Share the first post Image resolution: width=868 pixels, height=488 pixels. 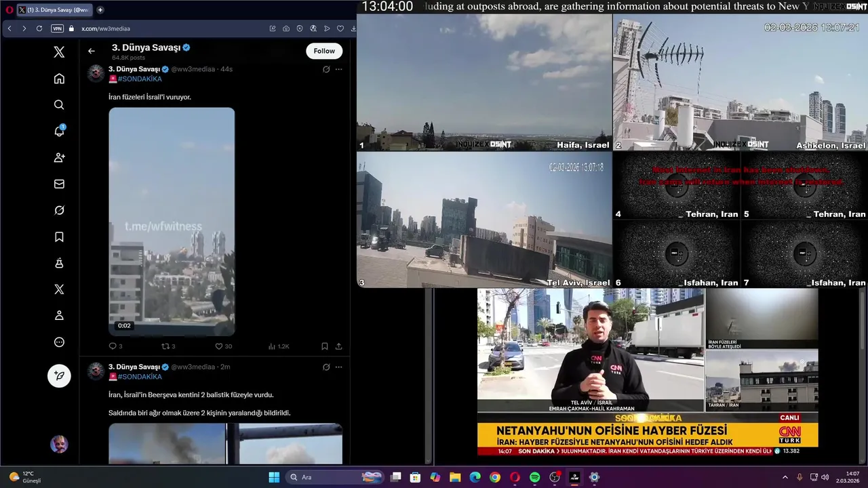point(338,346)
